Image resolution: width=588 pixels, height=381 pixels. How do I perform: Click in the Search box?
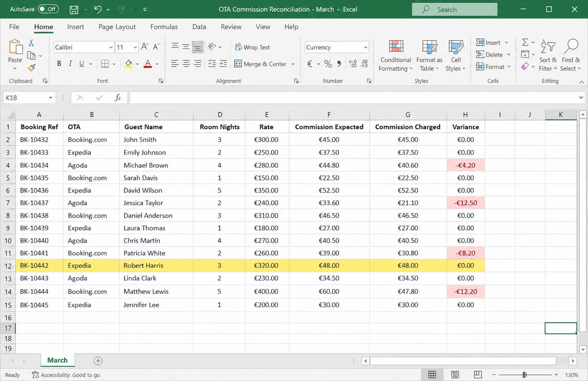click(x=454, y=9)
